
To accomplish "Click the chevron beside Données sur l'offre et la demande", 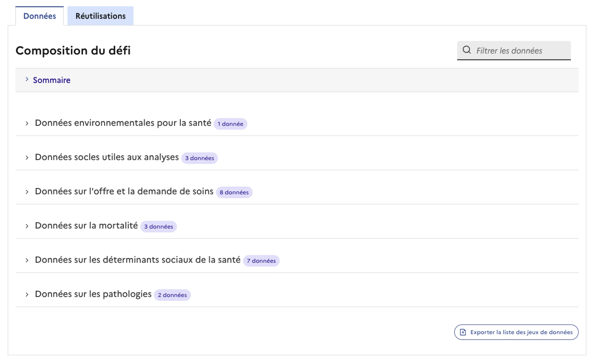I will 27,192.
